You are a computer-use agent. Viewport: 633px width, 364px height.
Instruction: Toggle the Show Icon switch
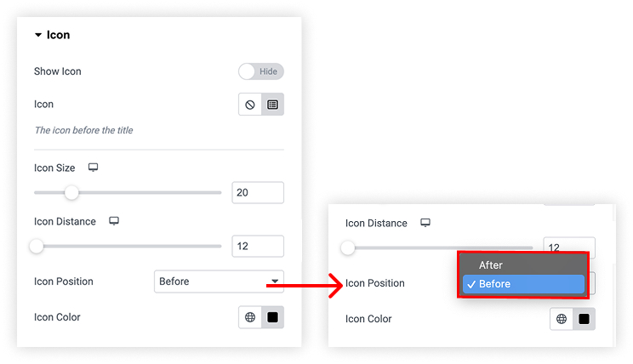pyautogui.click(x=261, y=71)
